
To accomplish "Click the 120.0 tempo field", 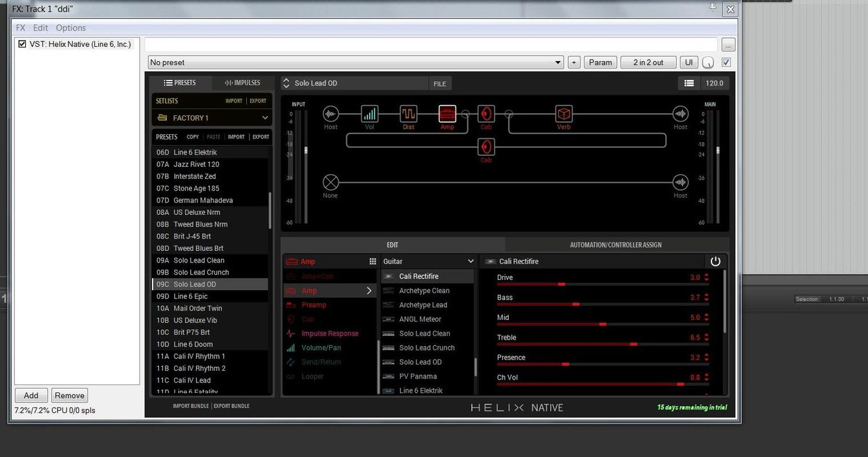I will tap(715, 83).
